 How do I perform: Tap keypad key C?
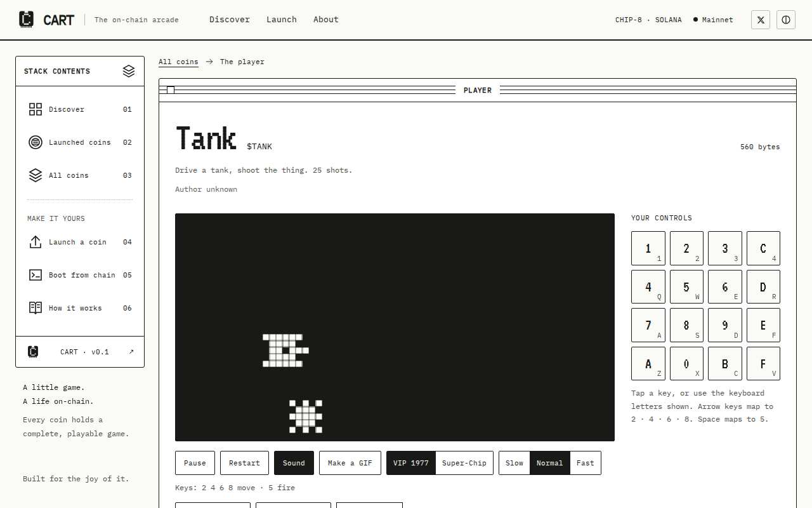pos(763,248)
